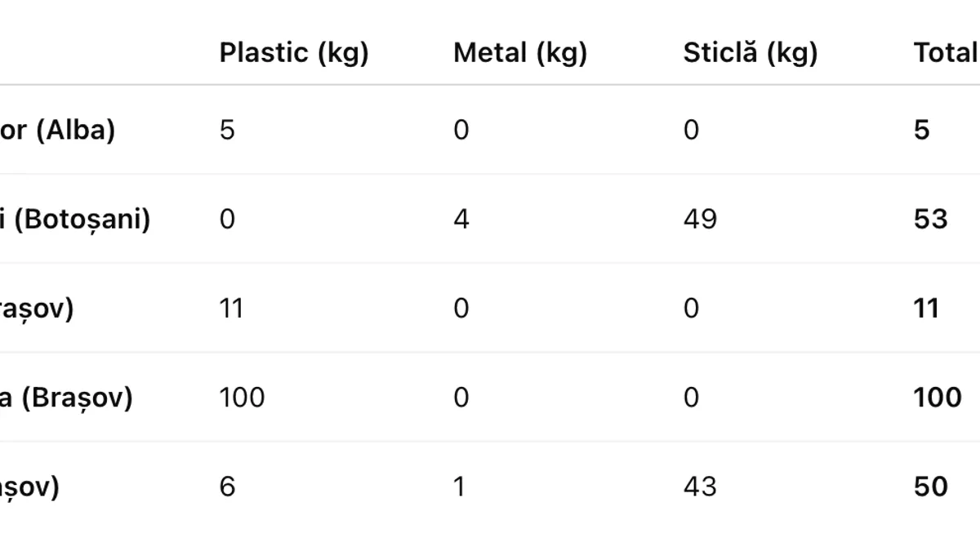Select the Sticlă value 43
Image resolution: width=980 pixels, height=551 pixels.
[700, 487]
